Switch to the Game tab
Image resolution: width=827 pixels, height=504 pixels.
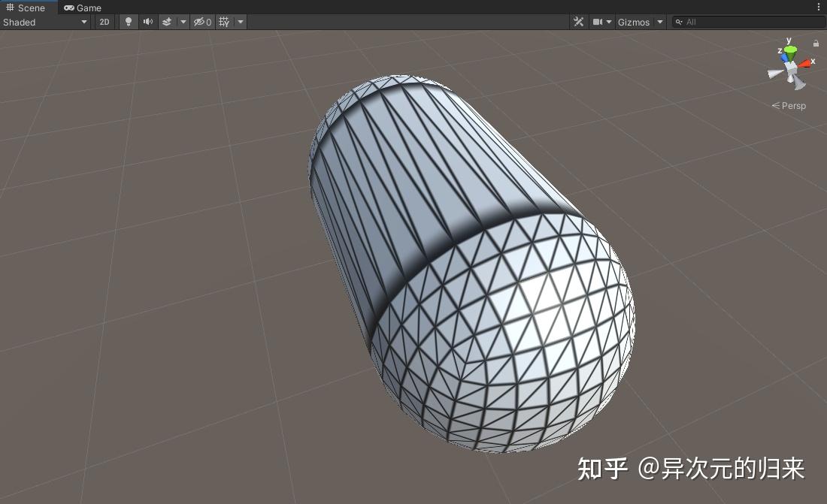click(83, 8)
